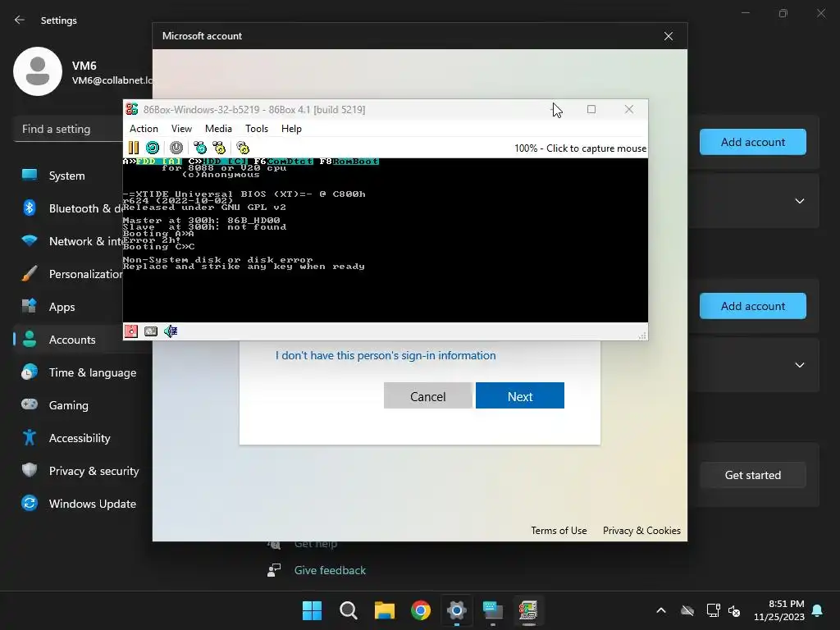Click the Privacy & security shield icon

(30, 470)
